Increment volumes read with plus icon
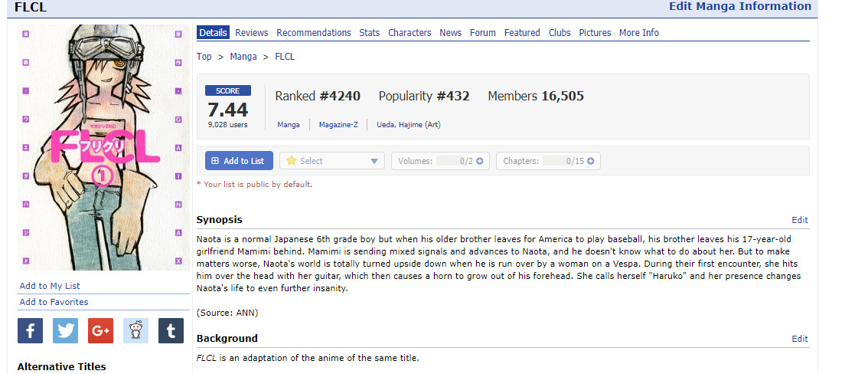 (479, 161)
